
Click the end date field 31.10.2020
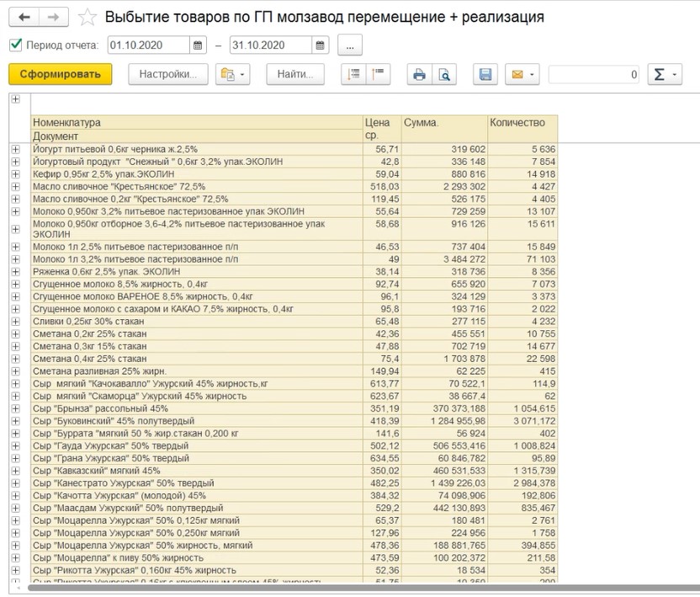[x=271, y=45]
